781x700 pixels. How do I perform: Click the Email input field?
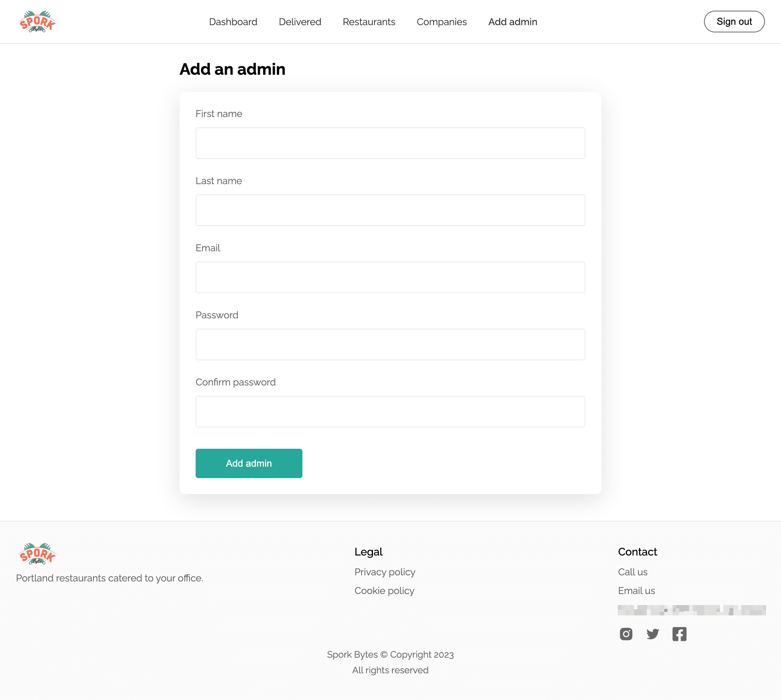coord(390,277)
